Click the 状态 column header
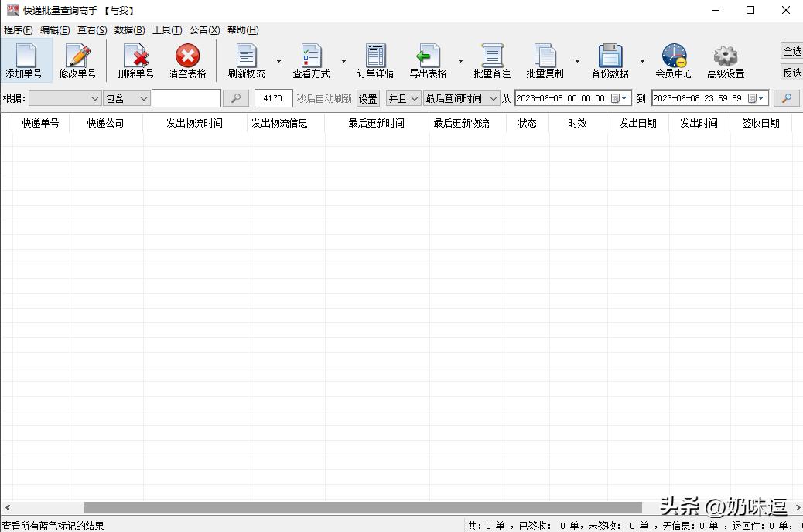Viewport: 803px width, 532px height. pos(528,124)
